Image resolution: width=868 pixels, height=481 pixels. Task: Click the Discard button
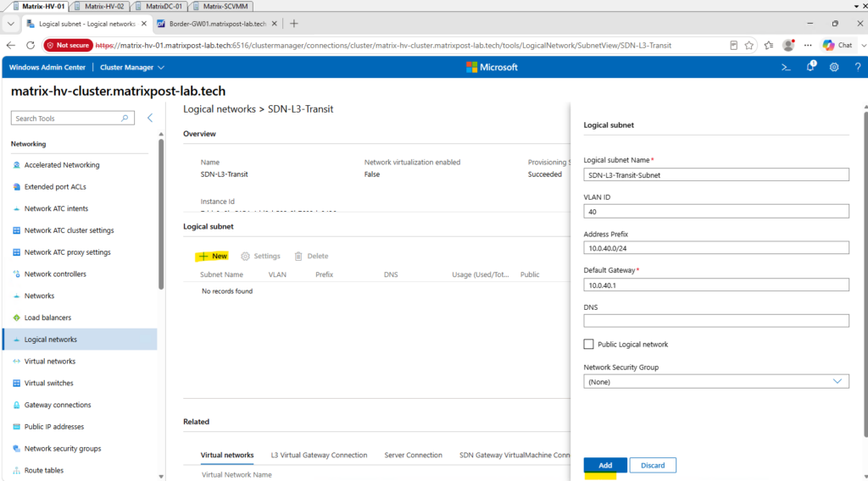point(653,465)
